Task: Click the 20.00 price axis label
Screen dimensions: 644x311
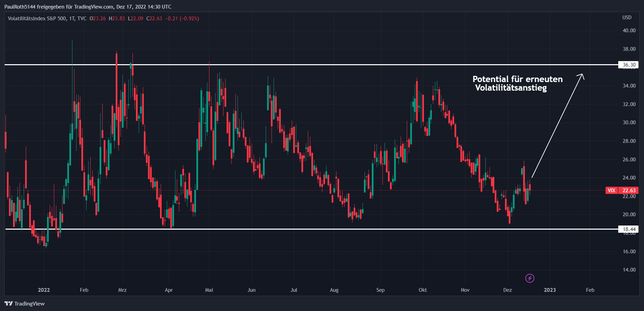Action: pos(629,215)
